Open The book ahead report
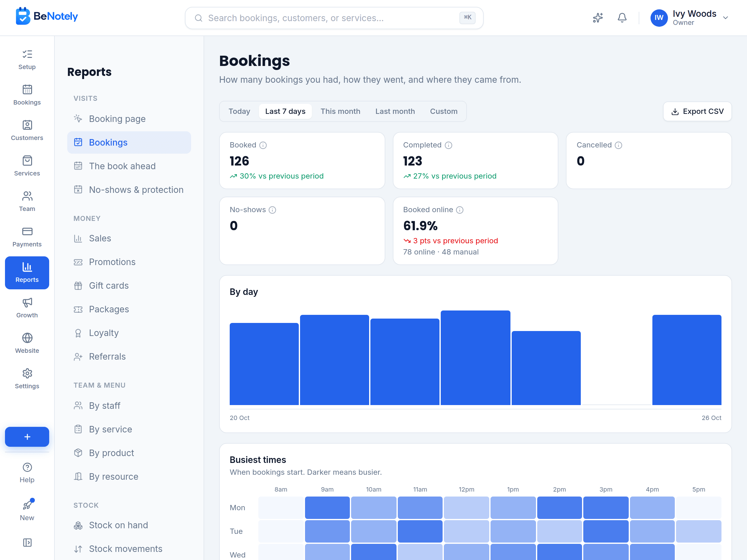 (x=129, y=166)
